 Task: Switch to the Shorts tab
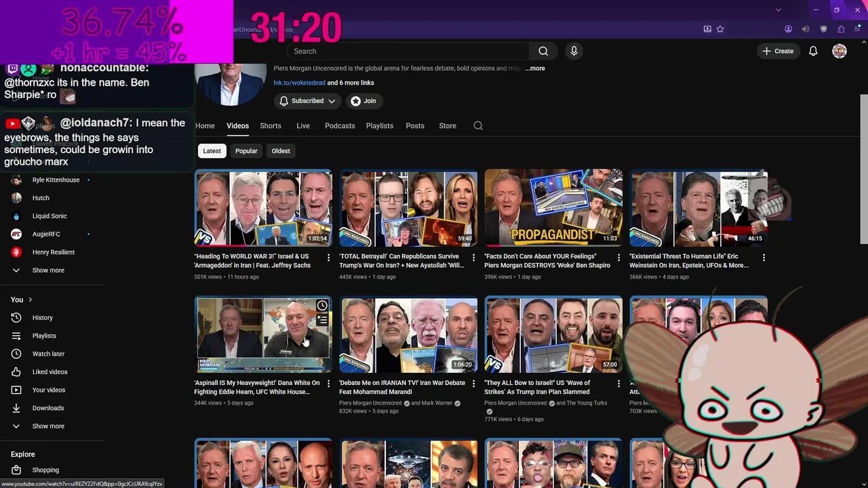[271, 125]
